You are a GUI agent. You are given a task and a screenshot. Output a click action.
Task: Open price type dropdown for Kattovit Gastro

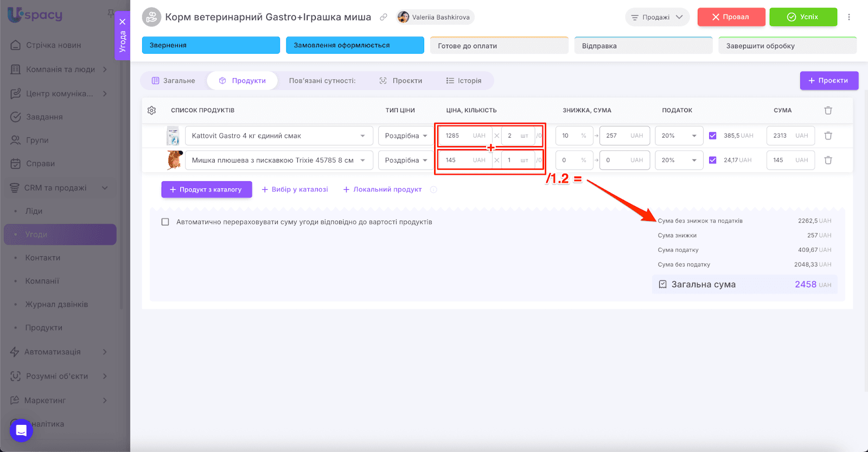[406, 136]
